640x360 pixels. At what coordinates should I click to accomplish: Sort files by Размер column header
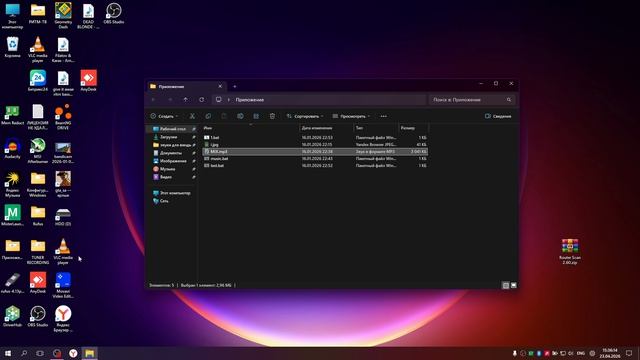(413, 128)
